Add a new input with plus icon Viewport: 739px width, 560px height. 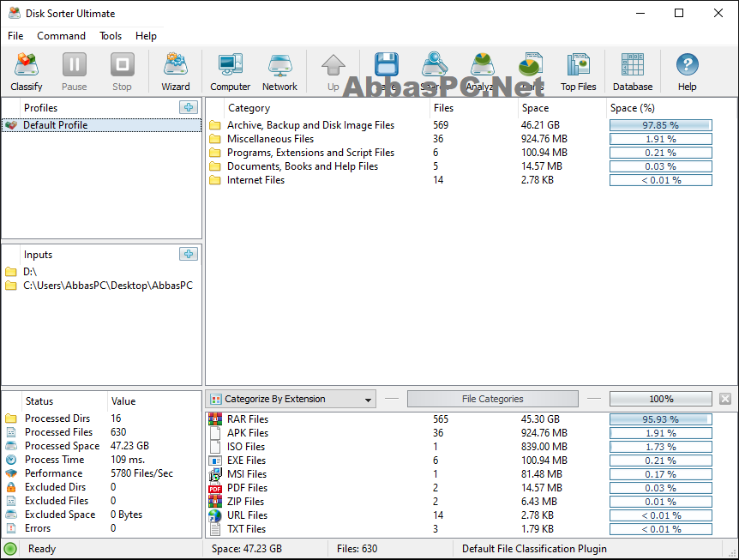pyautogui.click(x=189, y=254)
